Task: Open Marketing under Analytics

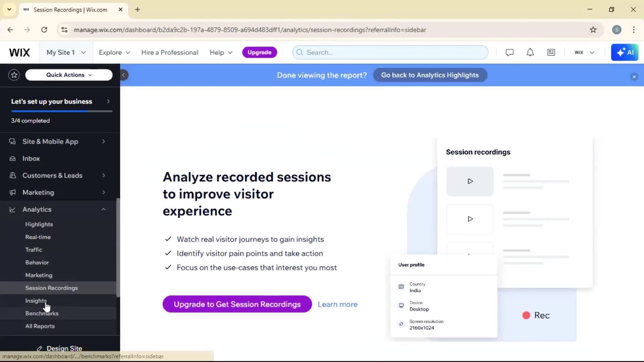Action: (x=39, y=275)
